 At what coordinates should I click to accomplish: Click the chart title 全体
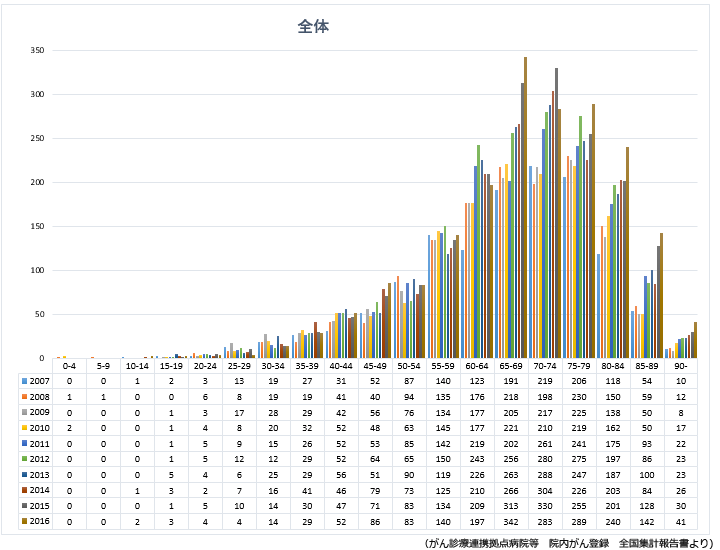pos(313,27)
